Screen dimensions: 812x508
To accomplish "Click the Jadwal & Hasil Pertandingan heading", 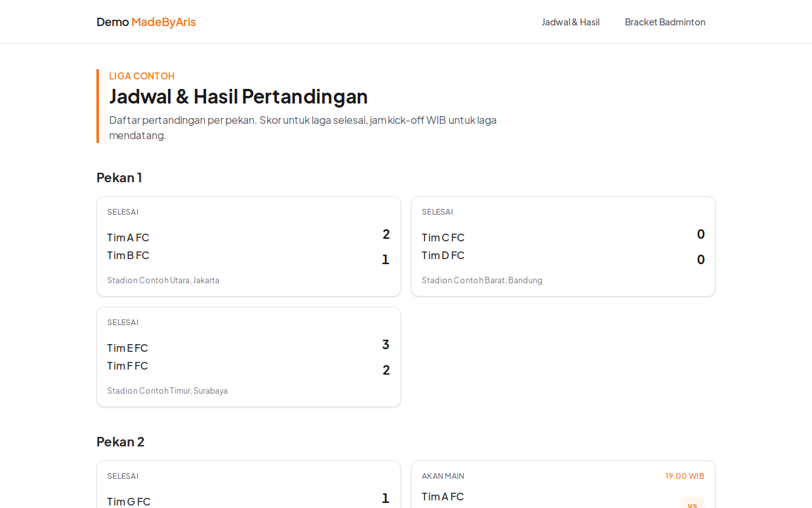I will click(239, 96).
